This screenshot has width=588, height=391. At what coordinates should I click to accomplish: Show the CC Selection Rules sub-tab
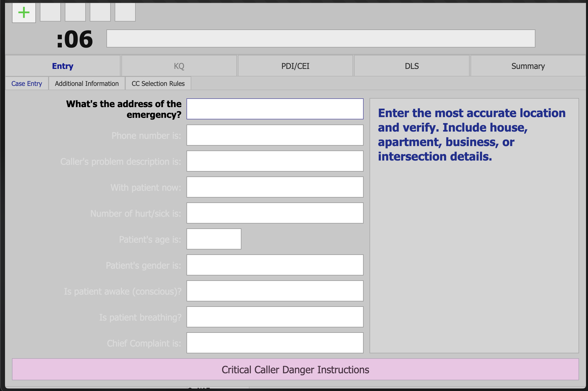[158, 84]
